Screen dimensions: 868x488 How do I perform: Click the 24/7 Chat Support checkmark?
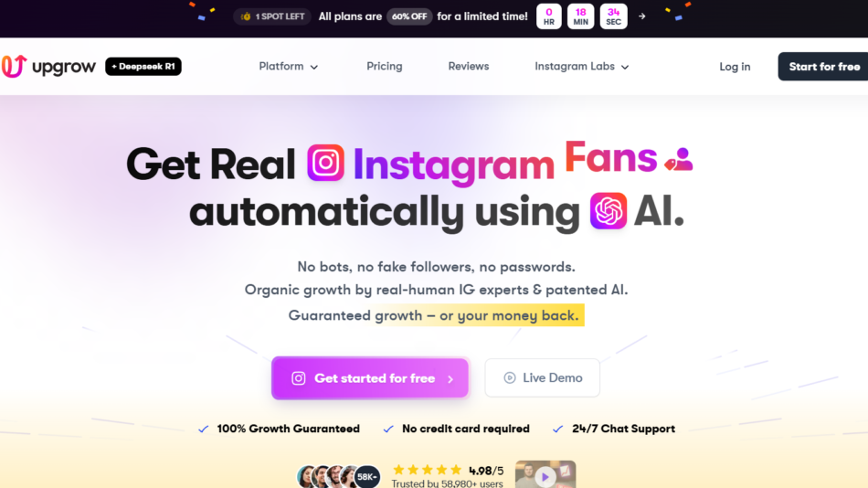pyautogui.click(x=558, y=429)
